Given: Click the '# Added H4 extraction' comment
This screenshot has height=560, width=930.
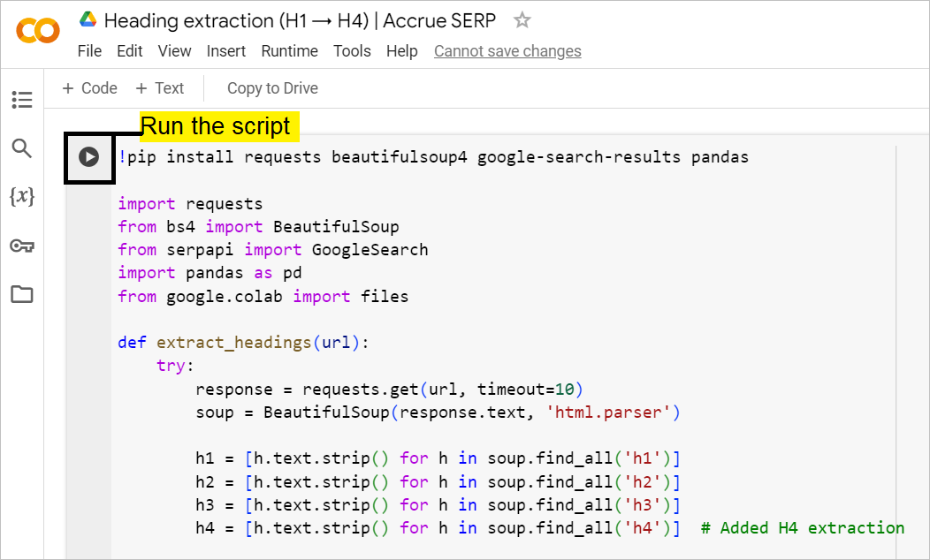Looking at the screenshot, I should [803, 528].
